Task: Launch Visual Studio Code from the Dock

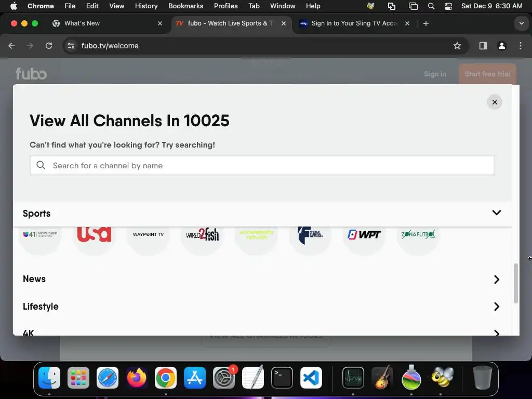Action: coord(311,378)
